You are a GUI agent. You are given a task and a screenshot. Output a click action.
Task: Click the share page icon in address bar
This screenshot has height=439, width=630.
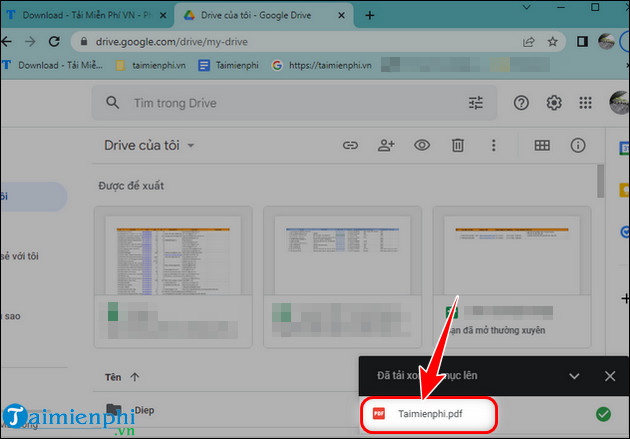tap(529, 42)
